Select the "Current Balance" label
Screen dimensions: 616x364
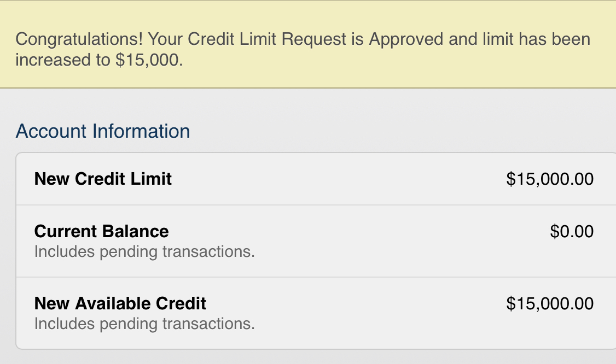pos(101,231)
